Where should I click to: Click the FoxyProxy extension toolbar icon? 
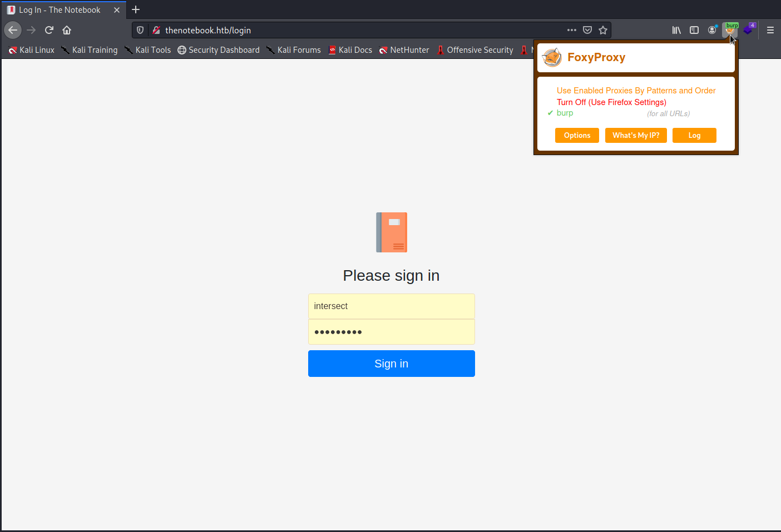pyautogui.click(x=730, y=30)
